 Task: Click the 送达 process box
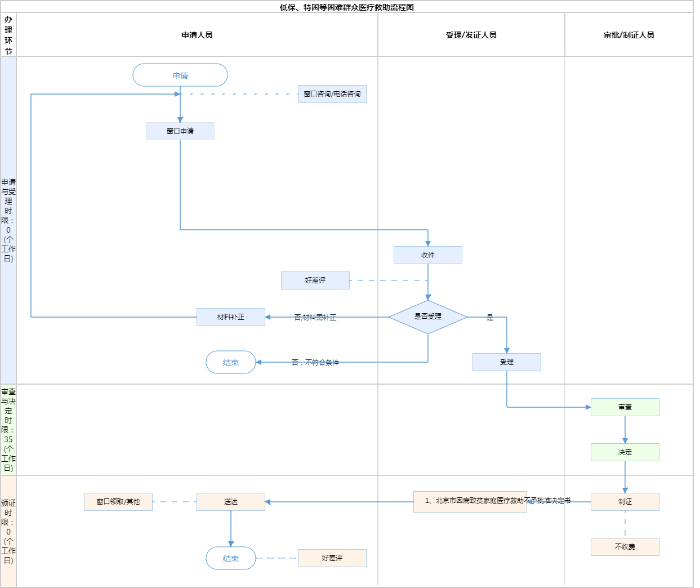[x=231, y=502]
